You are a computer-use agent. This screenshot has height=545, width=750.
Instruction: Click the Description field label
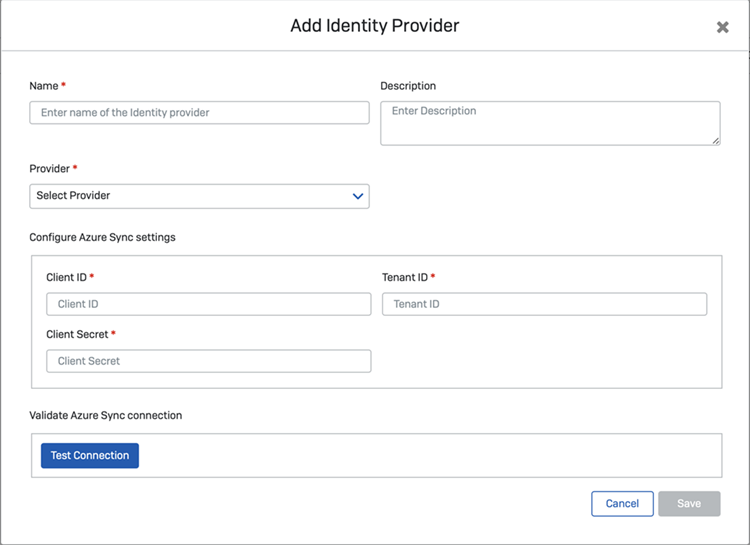click(x=408, y=86)
